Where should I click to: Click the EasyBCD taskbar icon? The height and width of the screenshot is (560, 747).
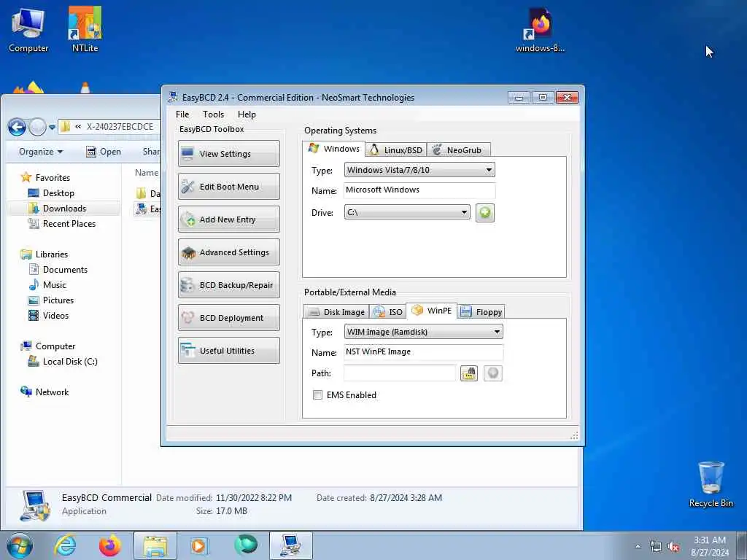[291, 545]
